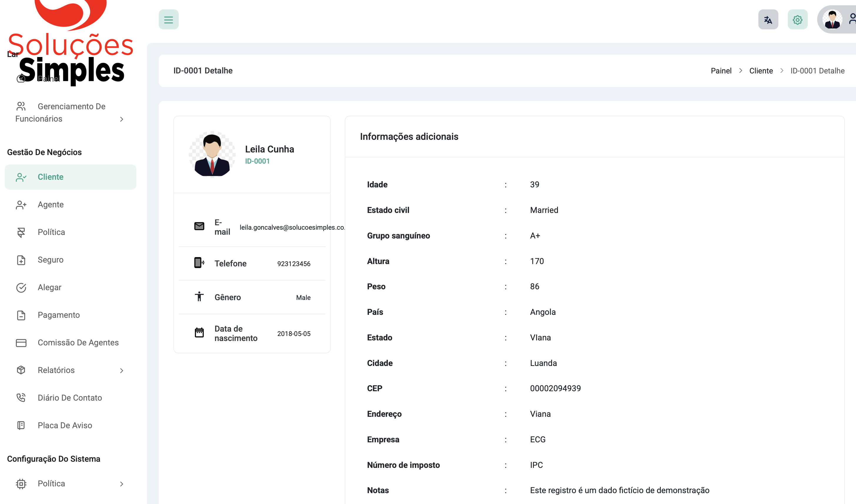This screenshot has height=504, width=856.
Task: Click the Alegar checkmark icon
Action: [21, 287]
